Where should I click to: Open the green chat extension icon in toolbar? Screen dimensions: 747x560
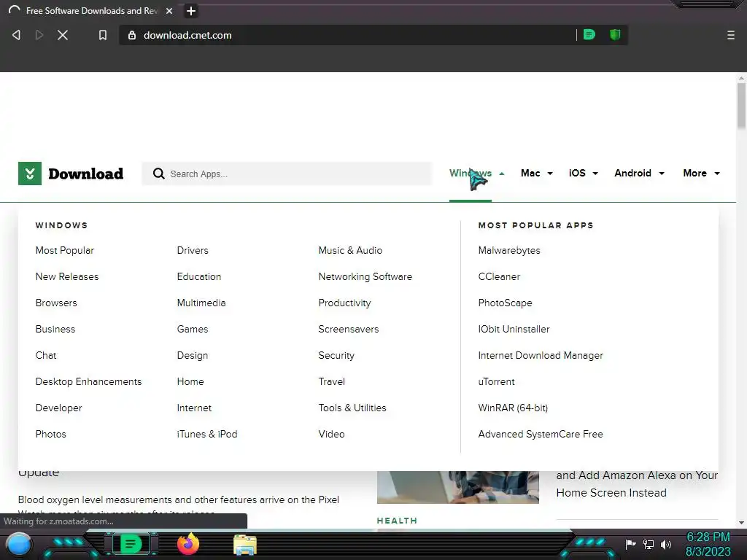(x=589, y=35)
